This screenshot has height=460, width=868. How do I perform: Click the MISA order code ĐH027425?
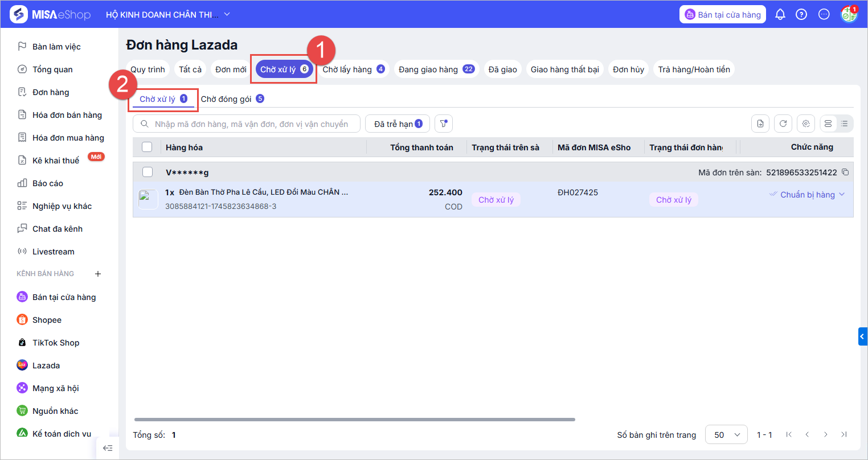578,192
